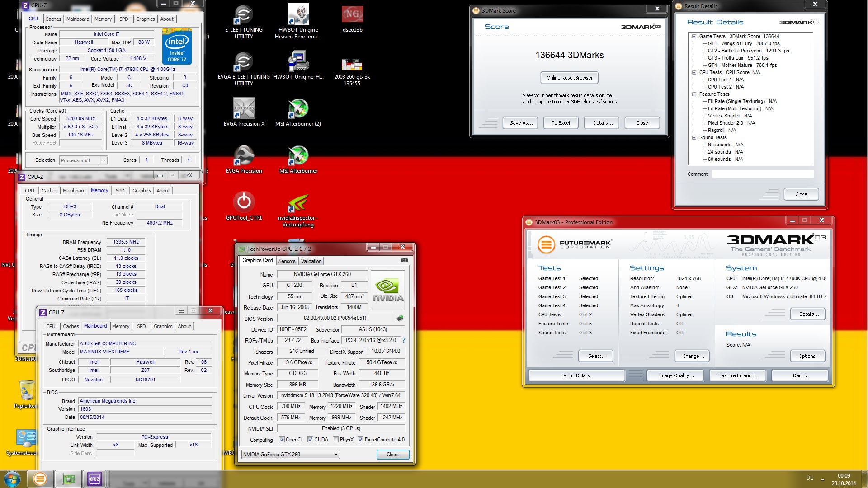Viewport: 868px width, 488px height.
Task: Open E-LEET Tuning Utility desktop icon
Action: [x=244, y=21]
